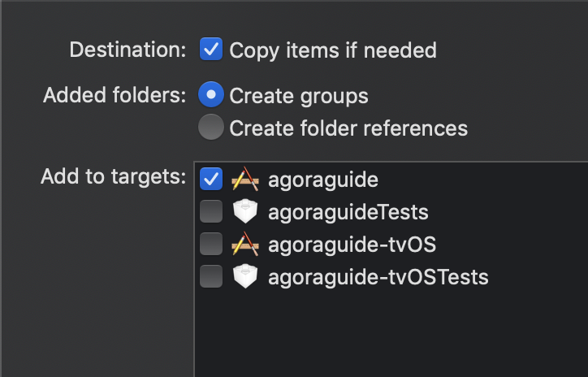The height and width of the screenshot is (377, 588).
Task: Click the agoraguideTests test bundle icon
Action: [x=245, y=211]
